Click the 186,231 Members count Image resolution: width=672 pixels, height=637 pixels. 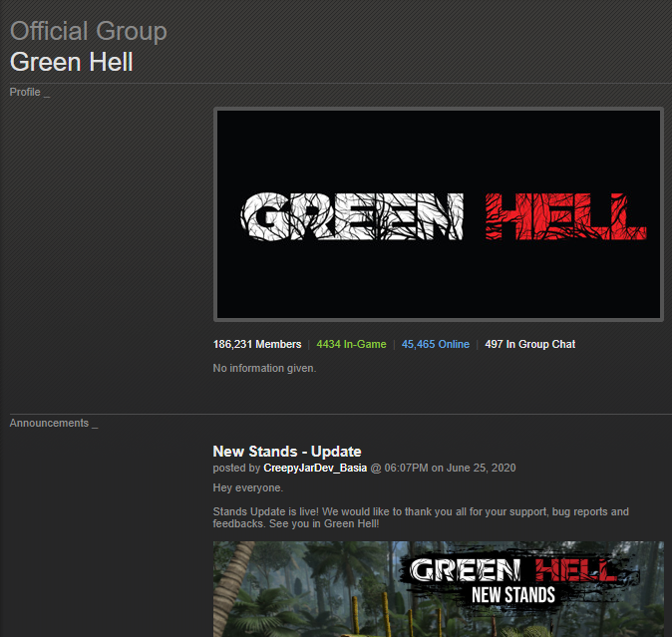[x=257, y=344]
